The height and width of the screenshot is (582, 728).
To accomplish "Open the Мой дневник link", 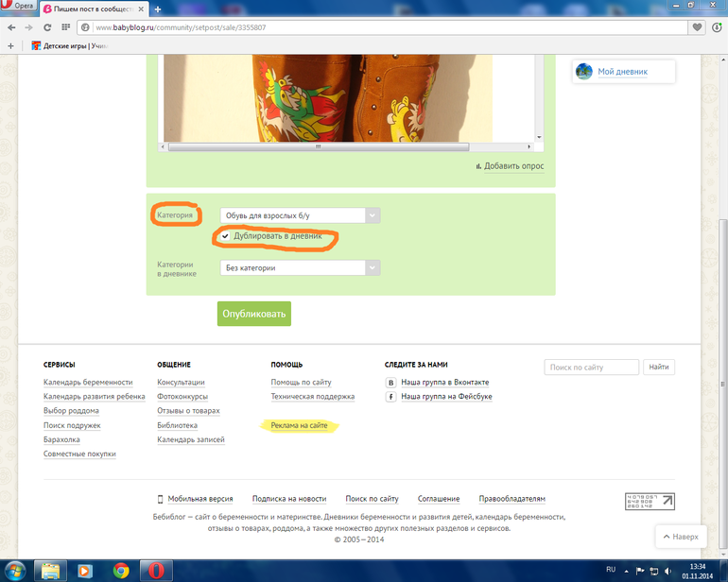I will (x=623, y=72).
